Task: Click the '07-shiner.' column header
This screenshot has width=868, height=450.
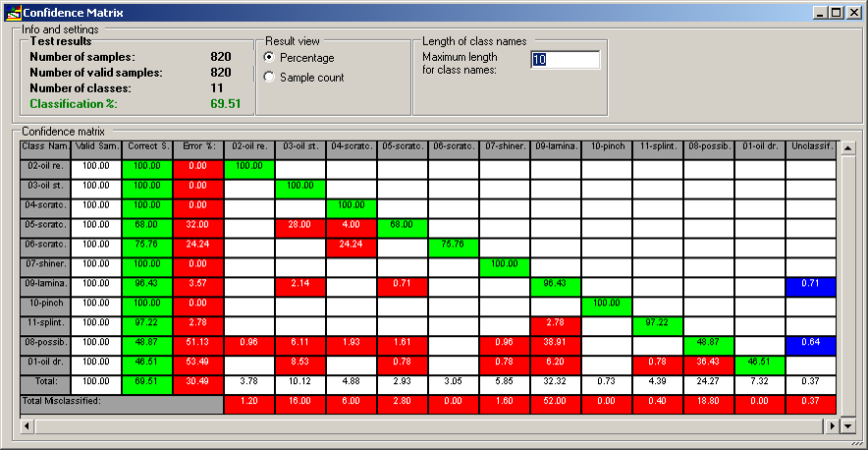Action: coord(505,149)
